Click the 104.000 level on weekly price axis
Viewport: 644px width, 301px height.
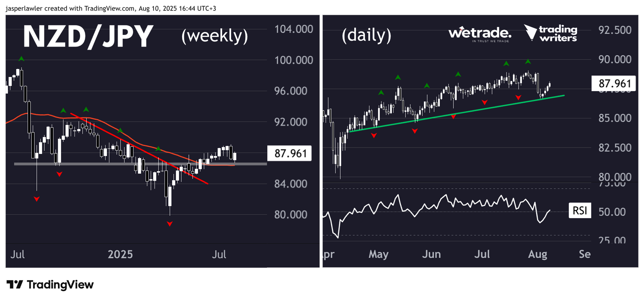click(294, 29)
